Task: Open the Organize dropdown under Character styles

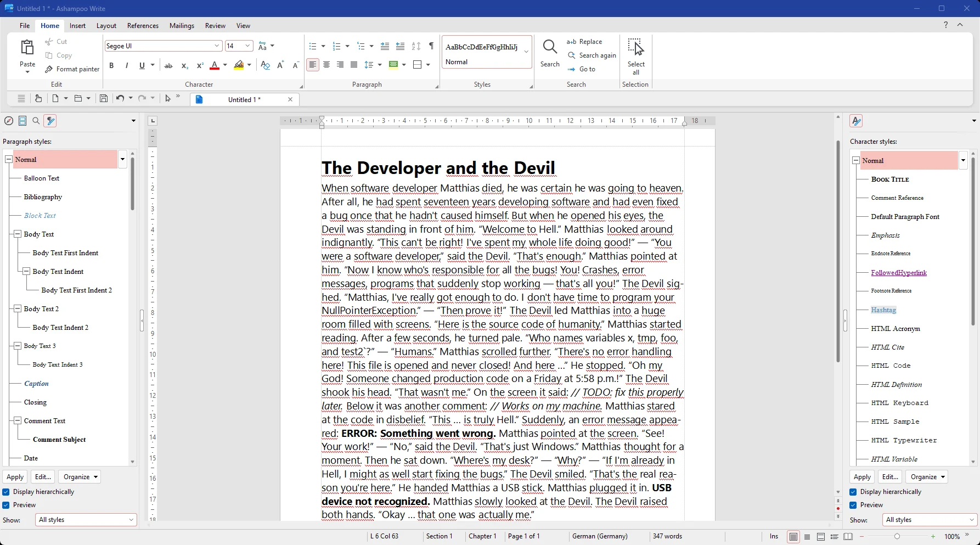Action: (927, 477)
